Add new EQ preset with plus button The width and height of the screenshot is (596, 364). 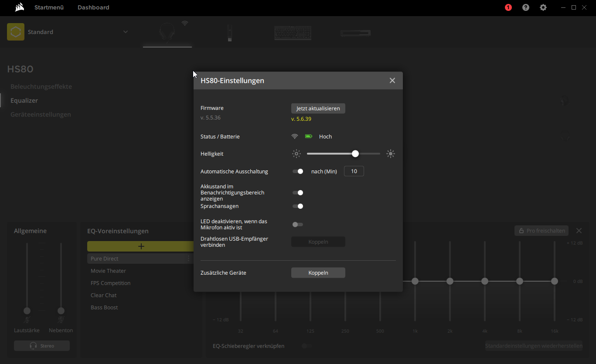pyautogui.click(x=141, y=246)
